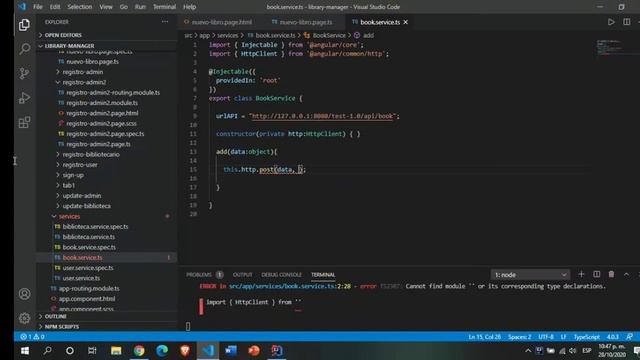Open the Explorer view in activity bar
Image resolution: width=640 pixels, height=360 pixels.
[x=24, y=25]
